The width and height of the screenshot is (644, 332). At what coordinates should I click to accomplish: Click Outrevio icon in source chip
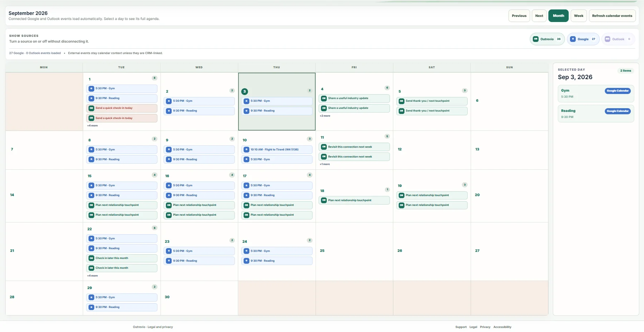(536, 39)
